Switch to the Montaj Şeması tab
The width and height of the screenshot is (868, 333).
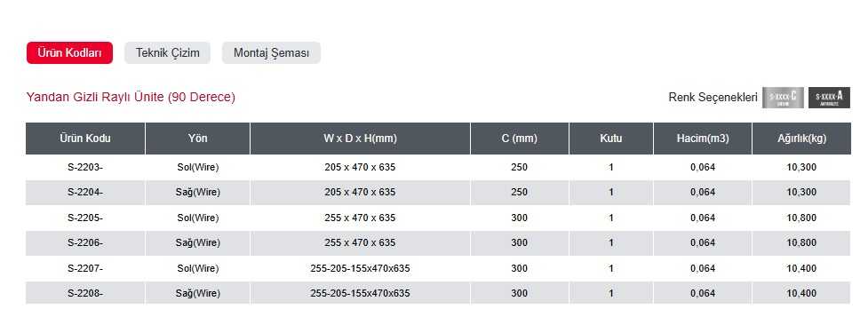tap(271, 53)
